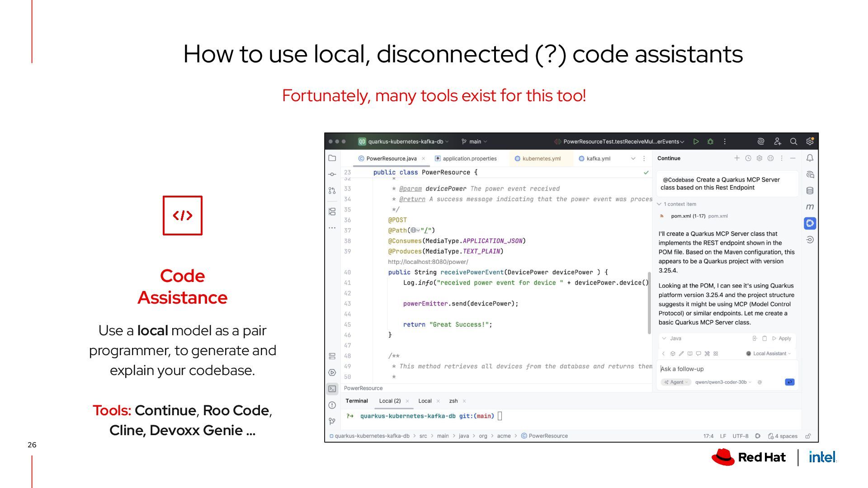Open the Continue tool window icon in the right sidebar

point(810,223)
